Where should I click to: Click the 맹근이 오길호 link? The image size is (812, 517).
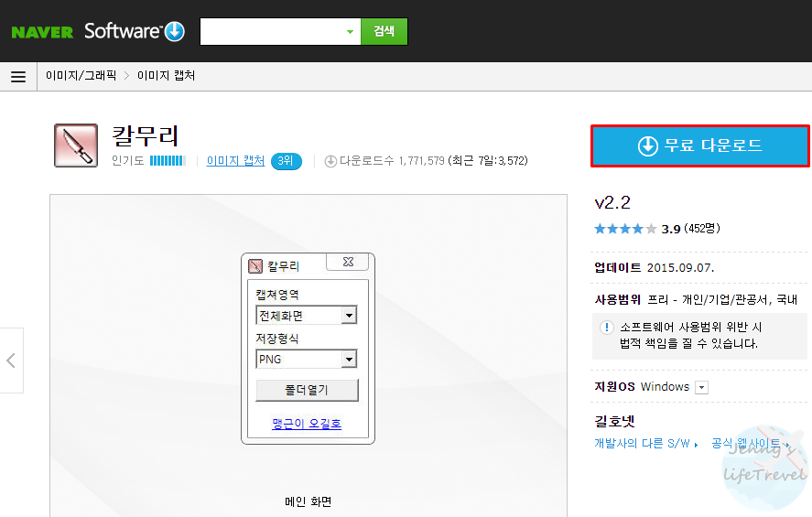307,424
